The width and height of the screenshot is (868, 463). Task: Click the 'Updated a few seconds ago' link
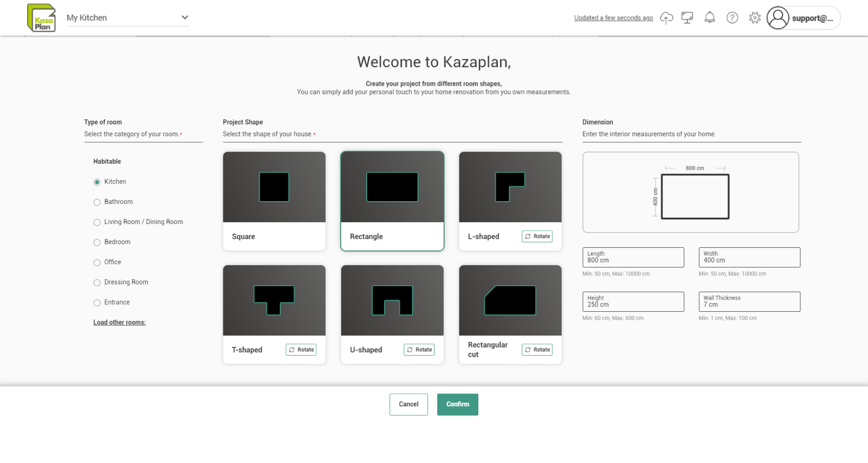[x=613, y=18]
